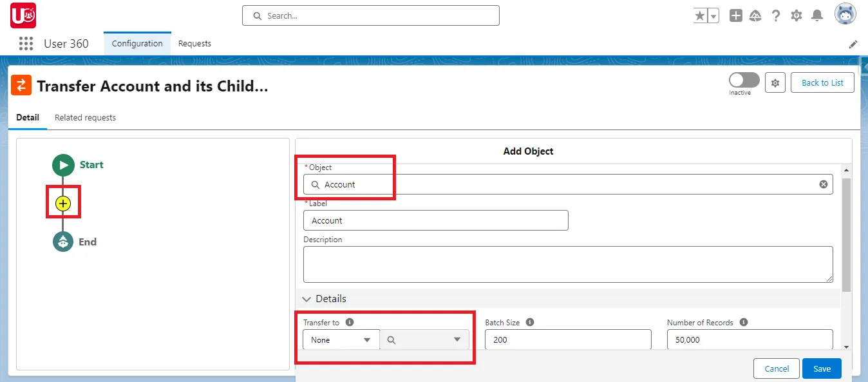This screenshot has width=868, height=382.
Task: Open the App Launcher waffle icon
Action: (x=26, y=43)
